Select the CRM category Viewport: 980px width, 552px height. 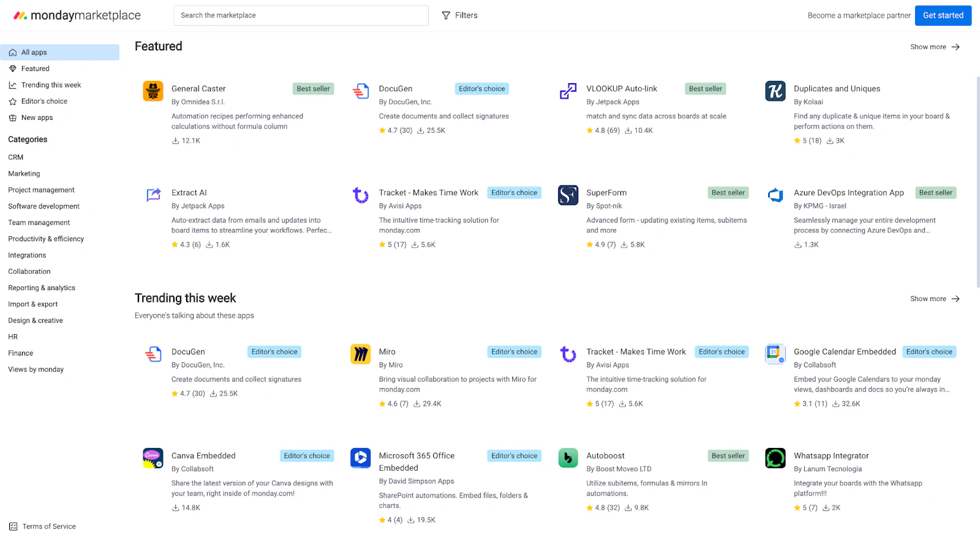point(16,157)
